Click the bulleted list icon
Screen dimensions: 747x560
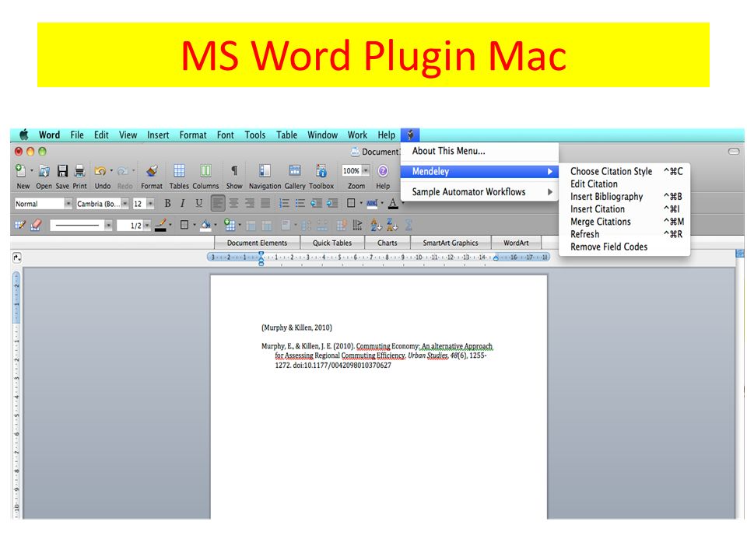pyautogui.click(x=300, y=203)
